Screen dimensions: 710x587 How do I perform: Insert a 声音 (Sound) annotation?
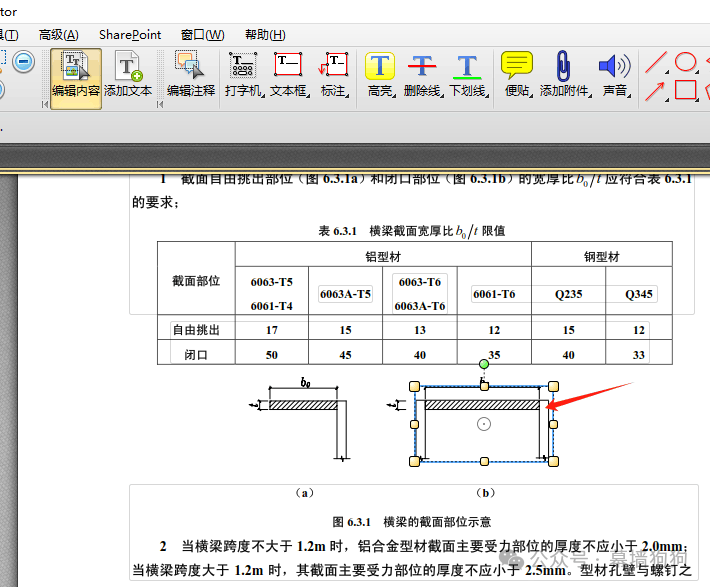[x=614, y=75]
